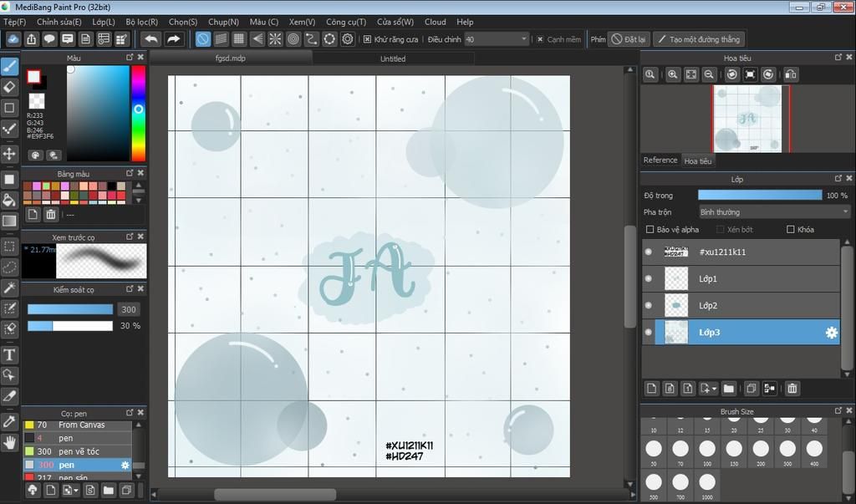
Task: Click the brush opacity slider showing 30 %
Action: pos(70,325)
